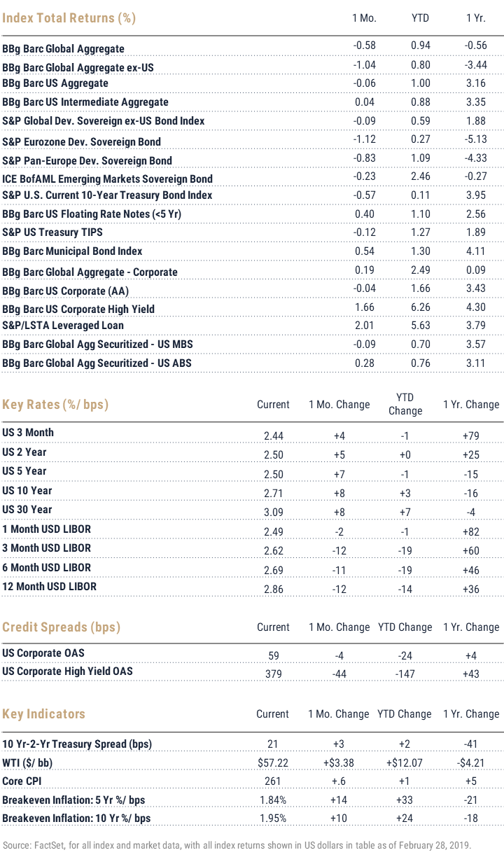Click the Index Total Returns (%) heading

[69, 18]
